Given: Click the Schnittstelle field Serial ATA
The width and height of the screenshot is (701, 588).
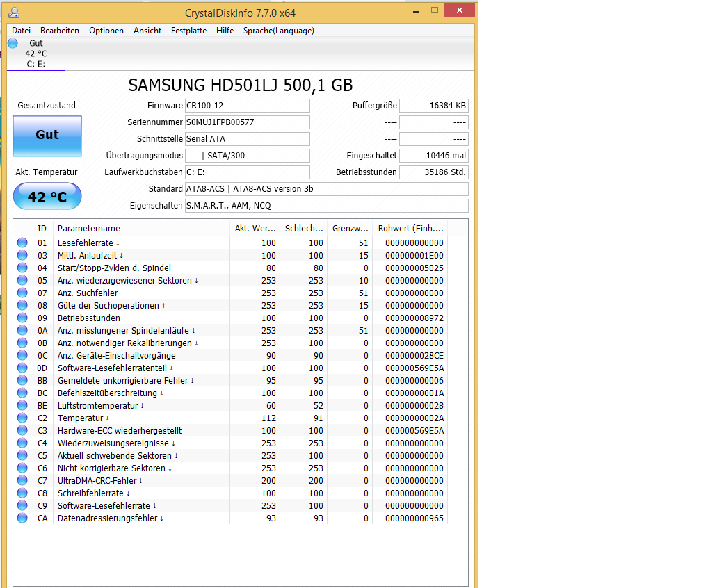Looking at the screenshot, I should coord(248,139).
